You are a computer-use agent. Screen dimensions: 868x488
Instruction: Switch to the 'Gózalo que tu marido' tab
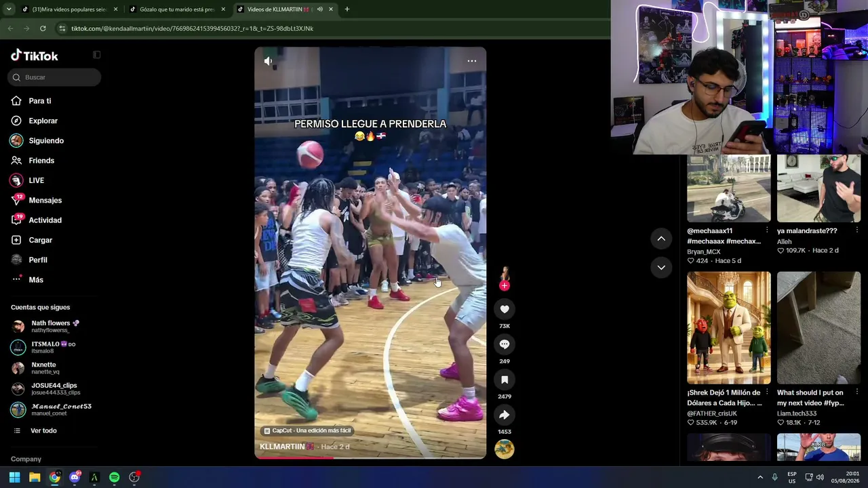click(x=175, y=9)
